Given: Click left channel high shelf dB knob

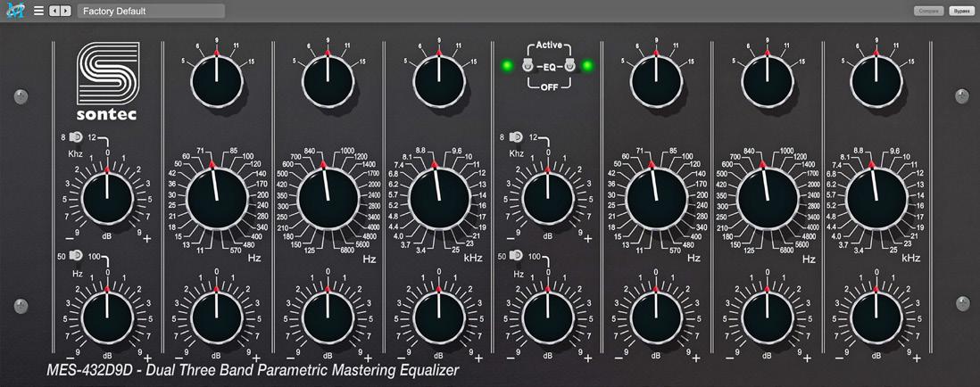Looking at the screenshot, I should 107,199.
